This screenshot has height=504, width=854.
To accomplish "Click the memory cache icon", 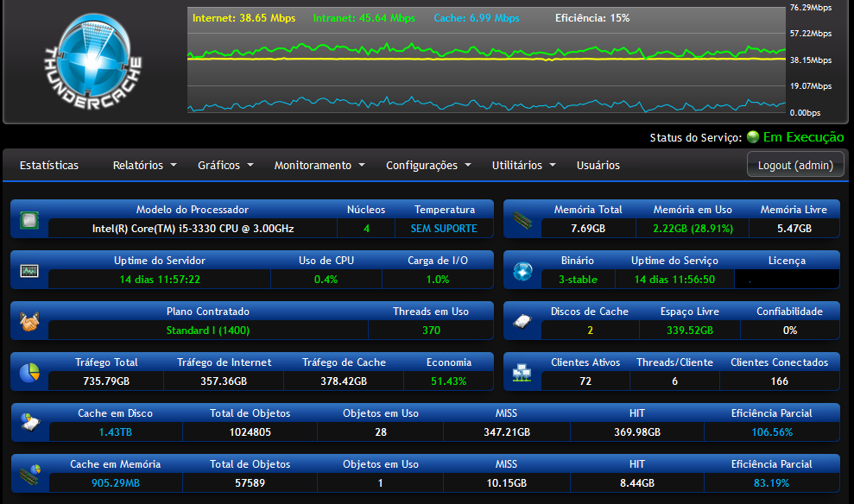I will coord(30,474).
